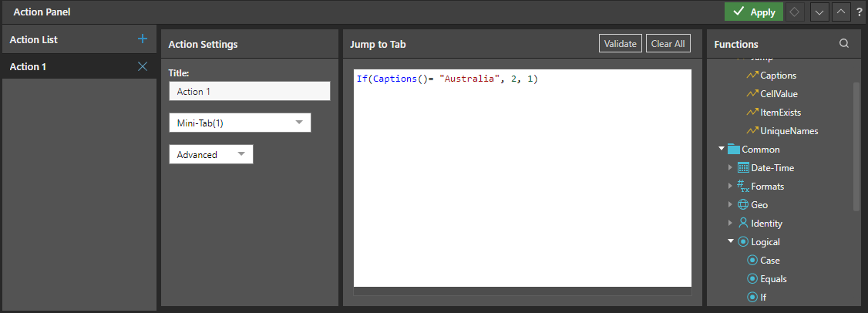Click the Equals function icon
The width and height of the screenshot is (868, 313).
tap(752, 278)
